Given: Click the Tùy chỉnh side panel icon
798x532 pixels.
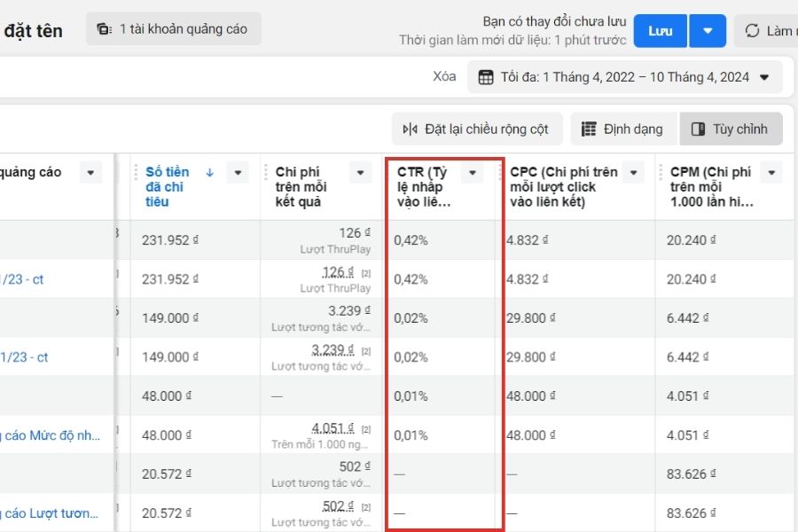Looking at the screenshot, I should 699,129.
